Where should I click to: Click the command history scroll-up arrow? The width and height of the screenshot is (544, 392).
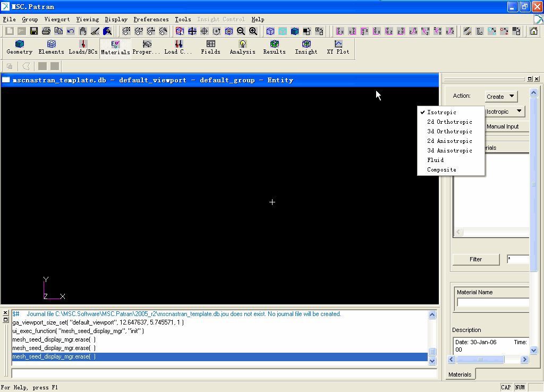tap(432, 314)
